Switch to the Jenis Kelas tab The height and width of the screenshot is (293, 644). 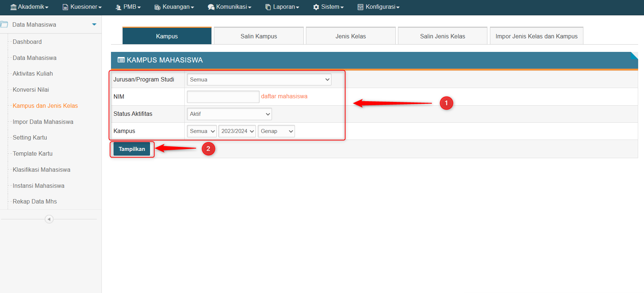pyautogui.click(x=350, y=36)
